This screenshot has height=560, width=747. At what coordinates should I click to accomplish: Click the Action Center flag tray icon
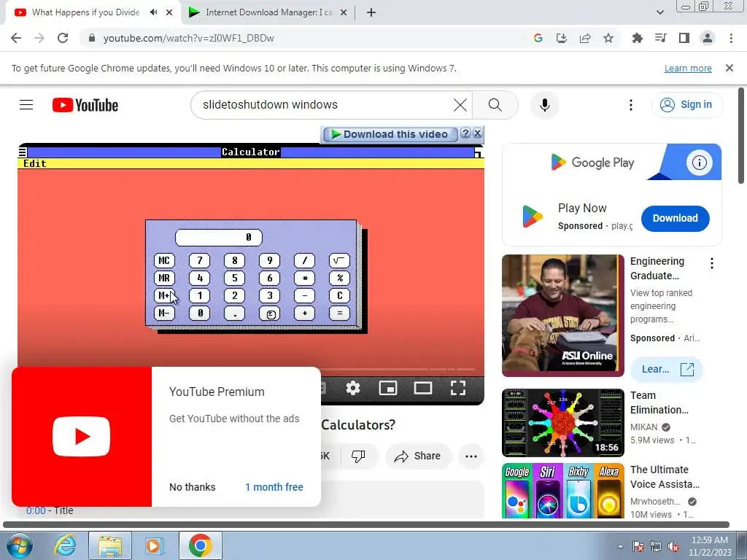click(638, 546)
